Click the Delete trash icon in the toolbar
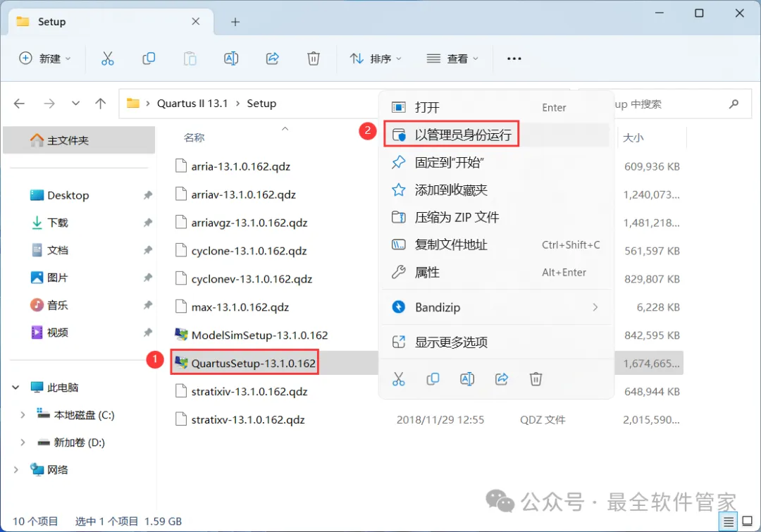 pyautogui.click(x=314, y=58)
